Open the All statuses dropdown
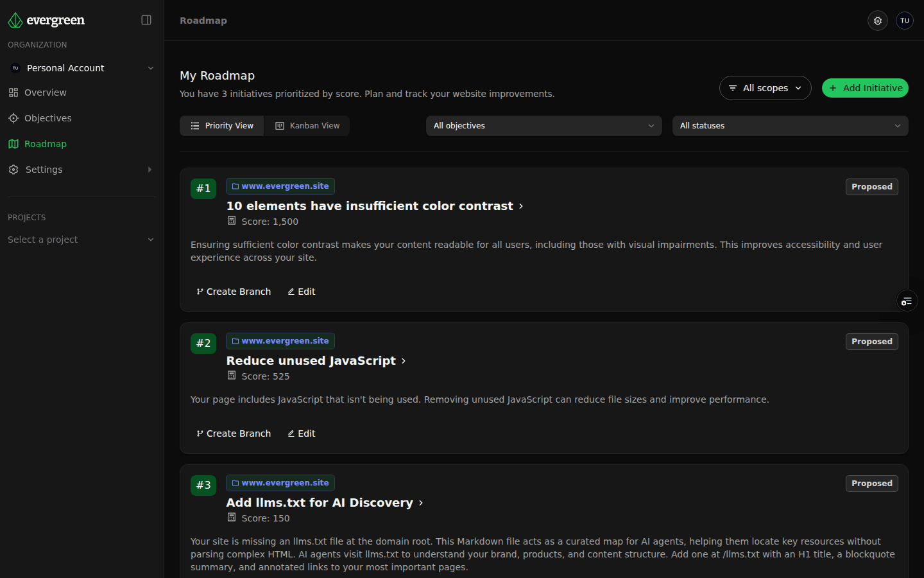This screenshot has width=924, height=578. 790,125
